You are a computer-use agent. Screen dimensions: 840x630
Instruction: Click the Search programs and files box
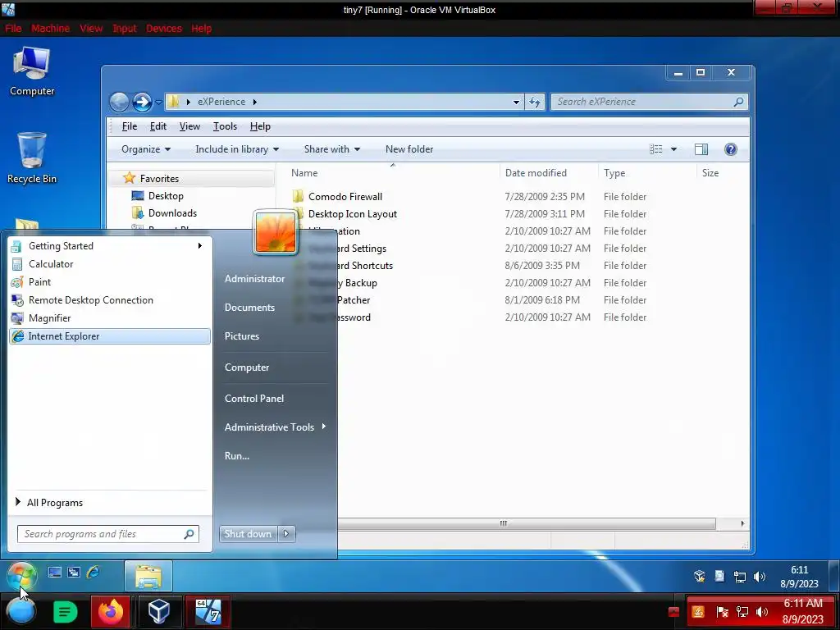pyautogui.click(x=107, y=534)
